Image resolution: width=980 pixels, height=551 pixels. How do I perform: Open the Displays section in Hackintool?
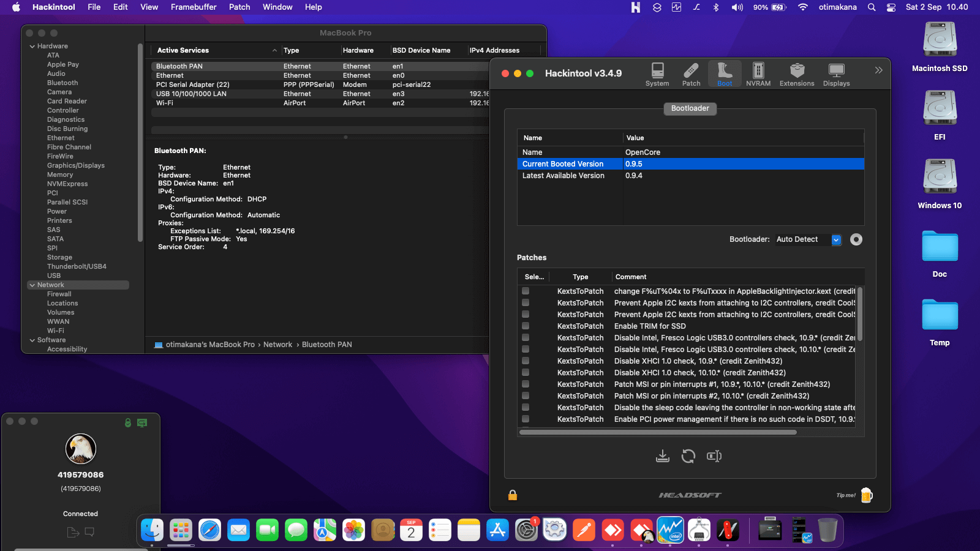(x=836, y=74)
